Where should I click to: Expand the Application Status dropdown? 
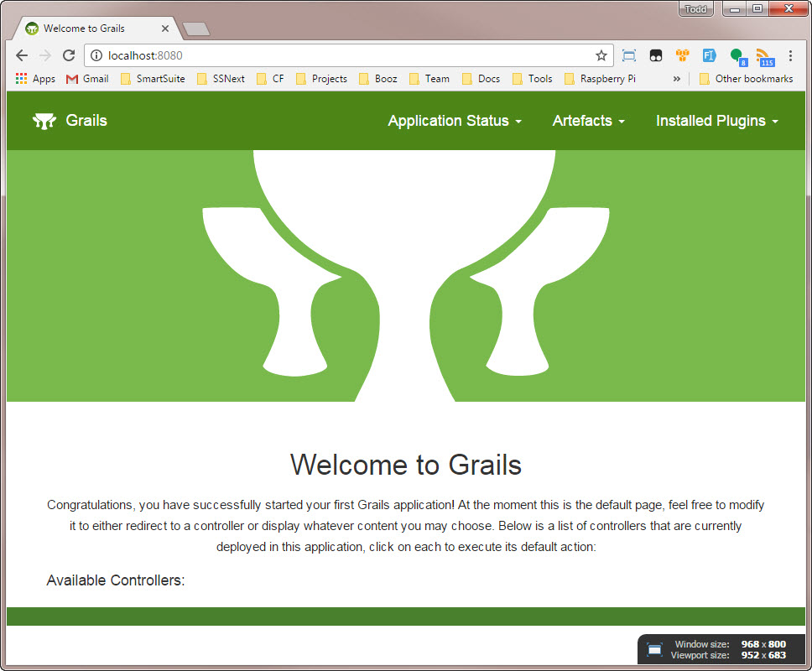[x=454, y=121]
